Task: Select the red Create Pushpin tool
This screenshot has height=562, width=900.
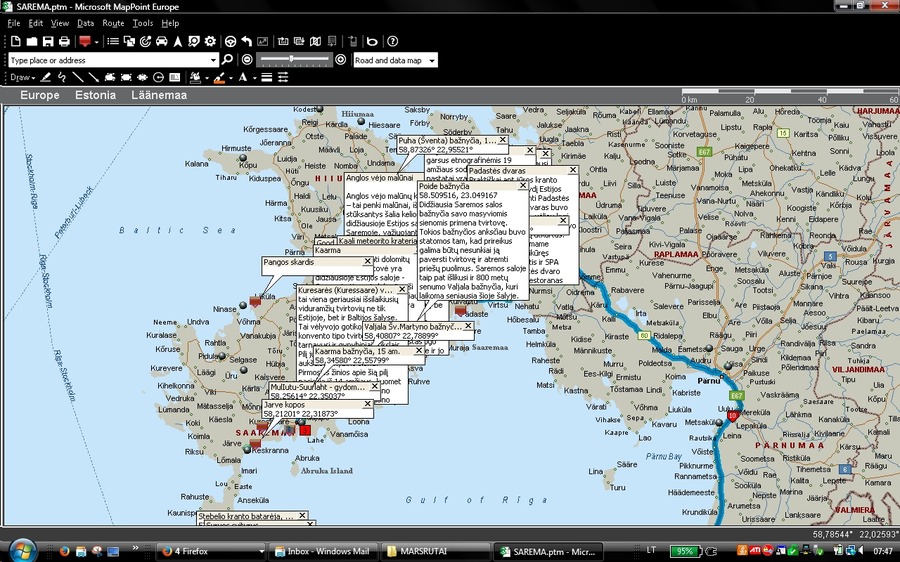Action: [85, 41]
